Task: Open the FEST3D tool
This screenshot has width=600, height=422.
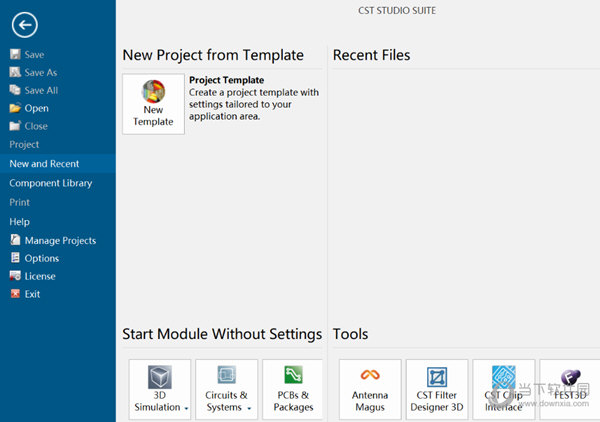Action: (x=570, y=389)
